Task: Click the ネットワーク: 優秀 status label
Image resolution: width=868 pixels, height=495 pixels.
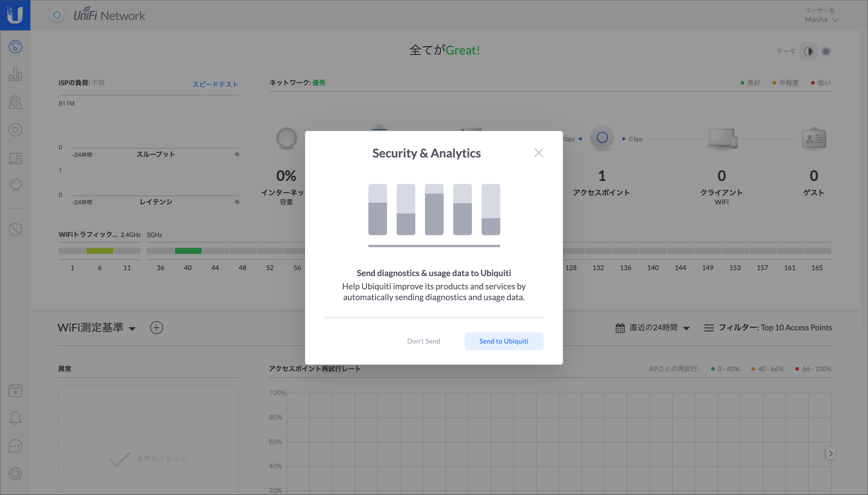Action: [x=297, y=82]
